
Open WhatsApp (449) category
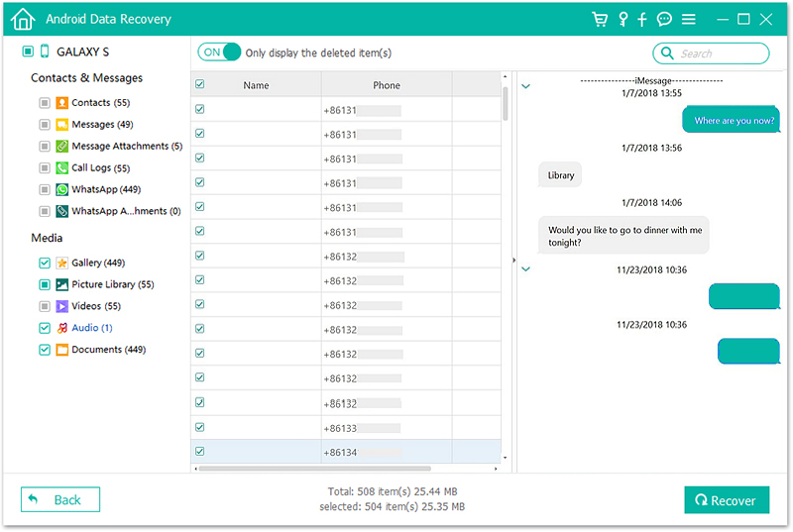(x=106, y=190)
